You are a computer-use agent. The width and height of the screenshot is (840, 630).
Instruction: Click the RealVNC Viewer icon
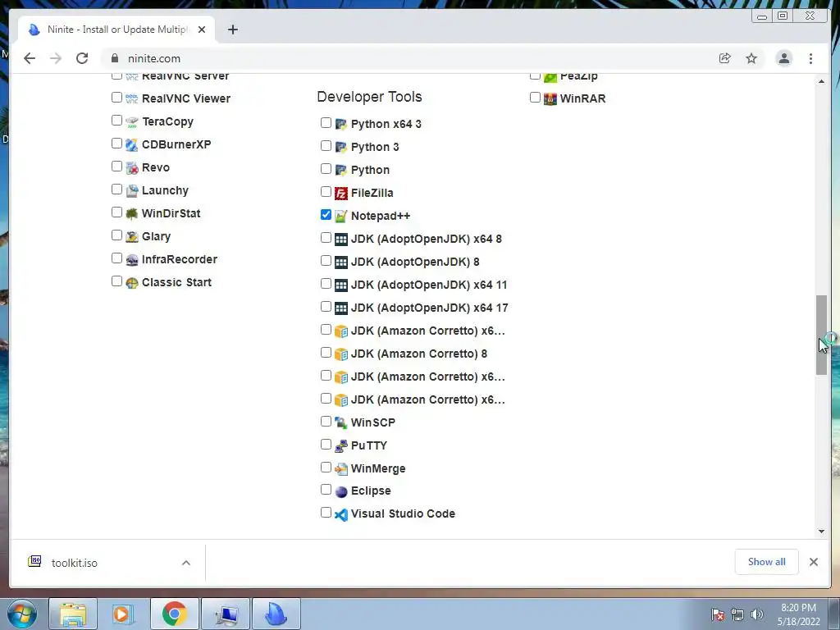point(132,98)
